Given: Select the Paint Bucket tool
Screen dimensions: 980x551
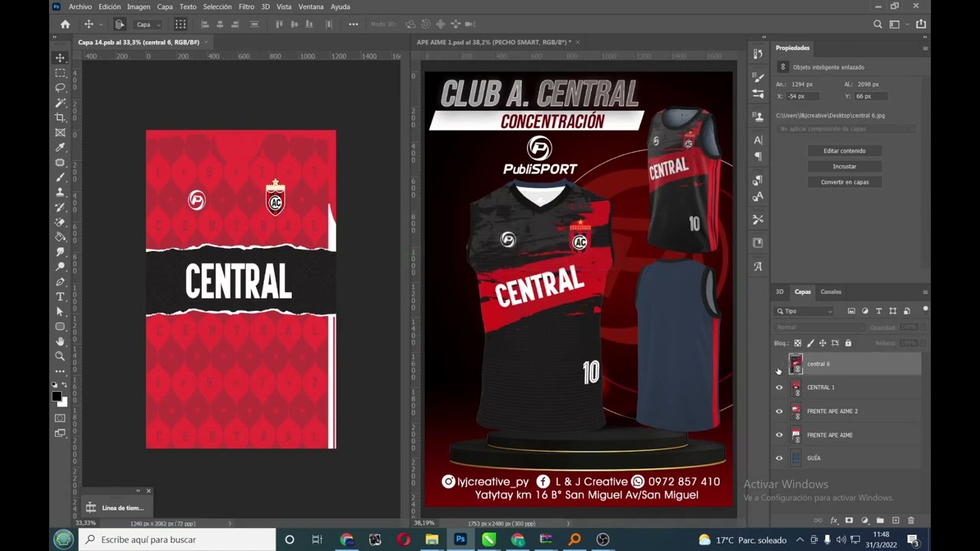Looking at the screenshot, I should (x=60, y=237).
